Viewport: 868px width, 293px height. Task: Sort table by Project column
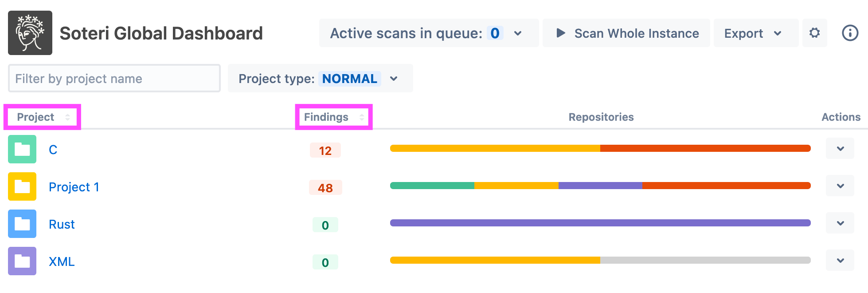coord(42,117)
